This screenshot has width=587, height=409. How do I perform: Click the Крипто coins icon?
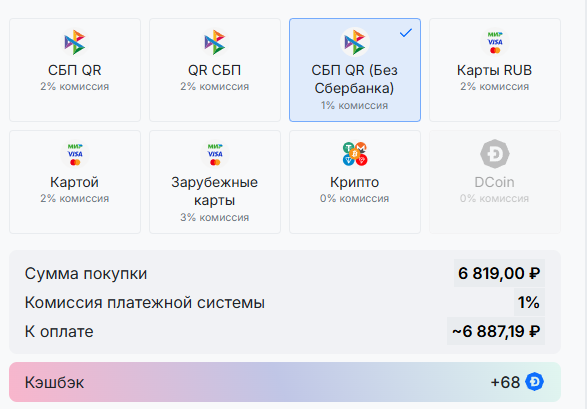(355, 154)
